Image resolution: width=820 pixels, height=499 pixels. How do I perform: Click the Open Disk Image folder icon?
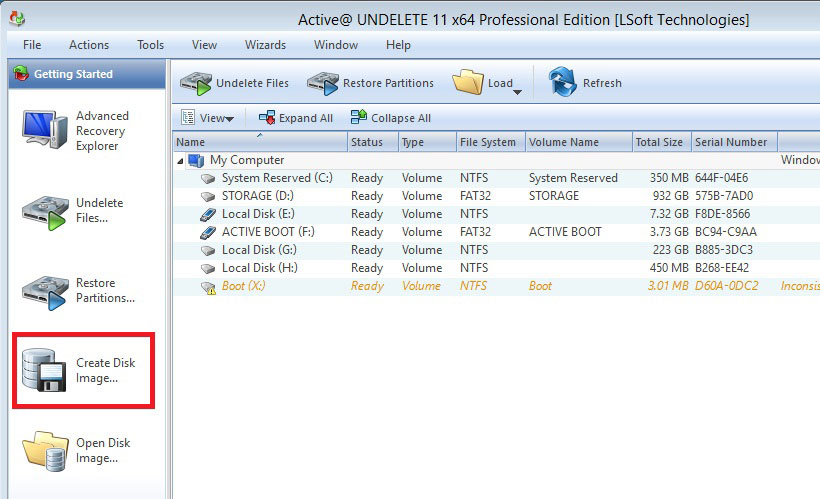[x=45, y=451]
